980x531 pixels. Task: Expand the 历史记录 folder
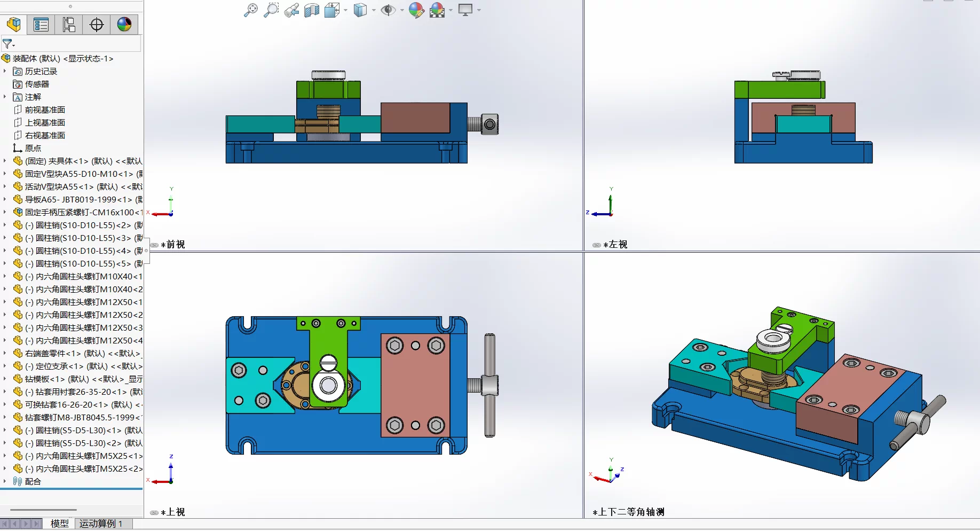(5, 71)
